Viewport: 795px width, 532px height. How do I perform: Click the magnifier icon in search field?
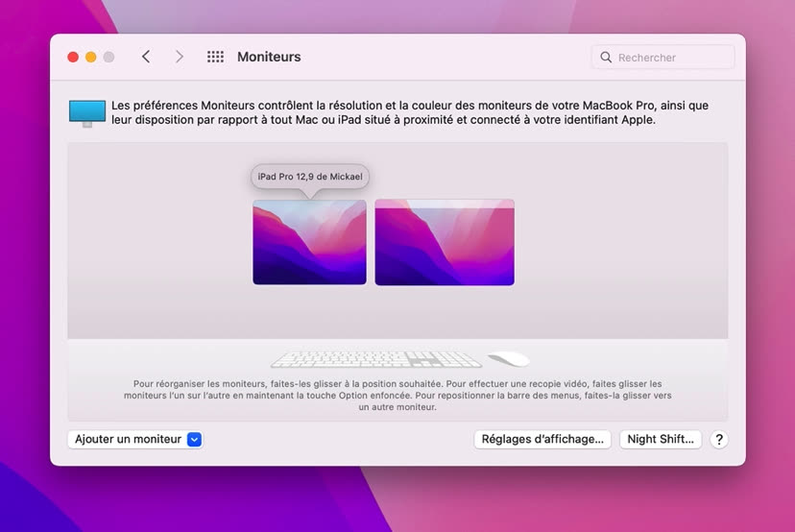[x=606, y=58]
